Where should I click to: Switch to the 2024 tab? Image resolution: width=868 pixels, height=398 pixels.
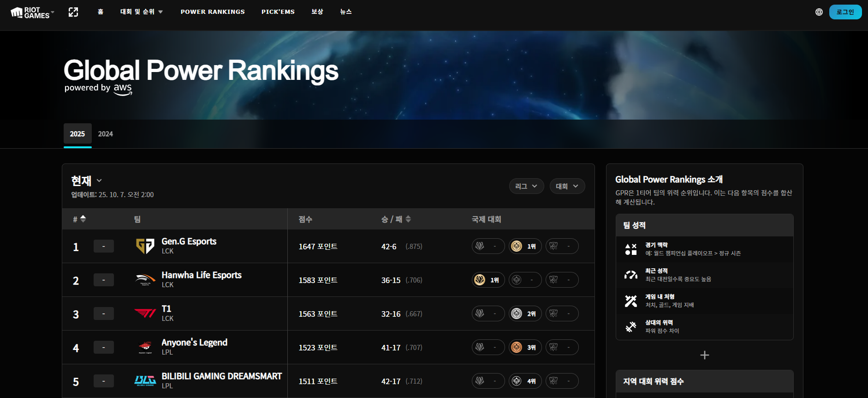coord(105,134)
